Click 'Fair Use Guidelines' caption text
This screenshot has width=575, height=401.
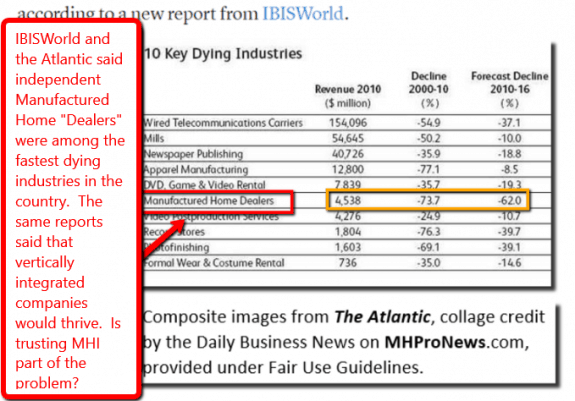pos(344,368)
